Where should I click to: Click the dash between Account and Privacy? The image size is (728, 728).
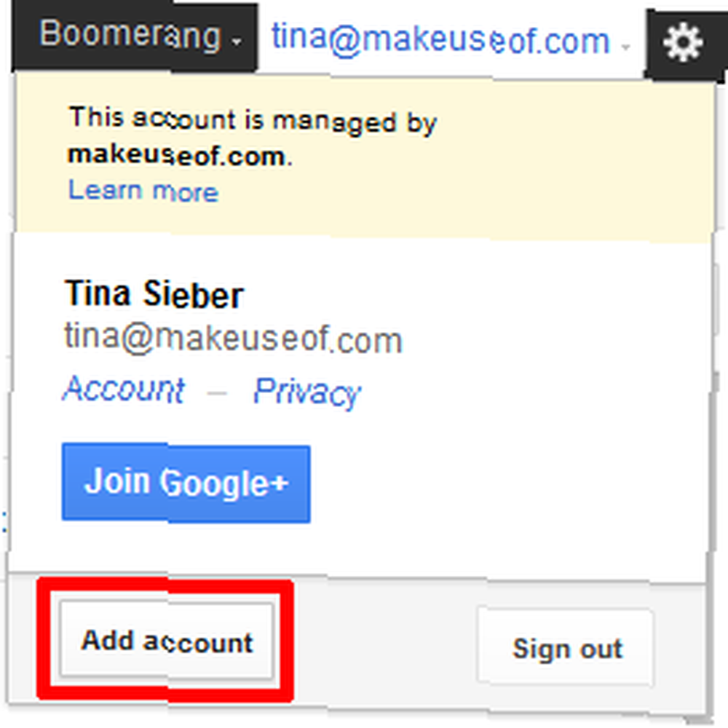[x=217, y=394]
